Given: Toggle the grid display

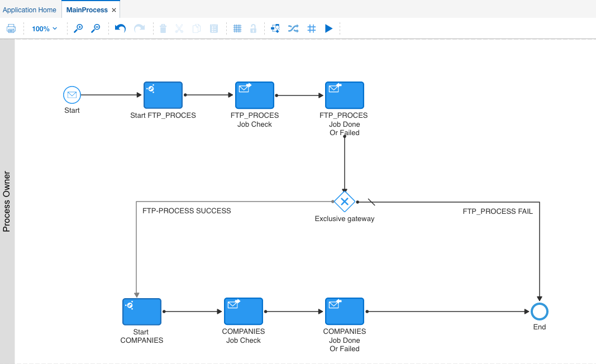Looking at the screenshot, I should pos(237,28).
